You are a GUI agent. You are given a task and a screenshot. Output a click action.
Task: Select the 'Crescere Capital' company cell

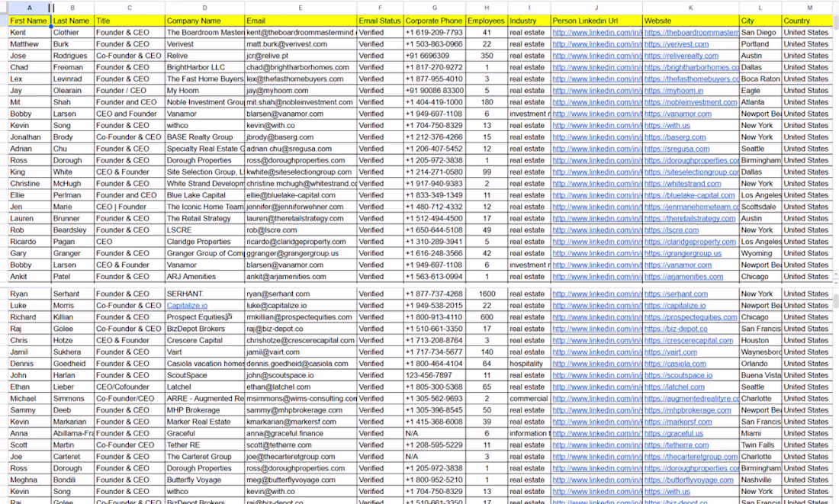click(x=205, y=340)
